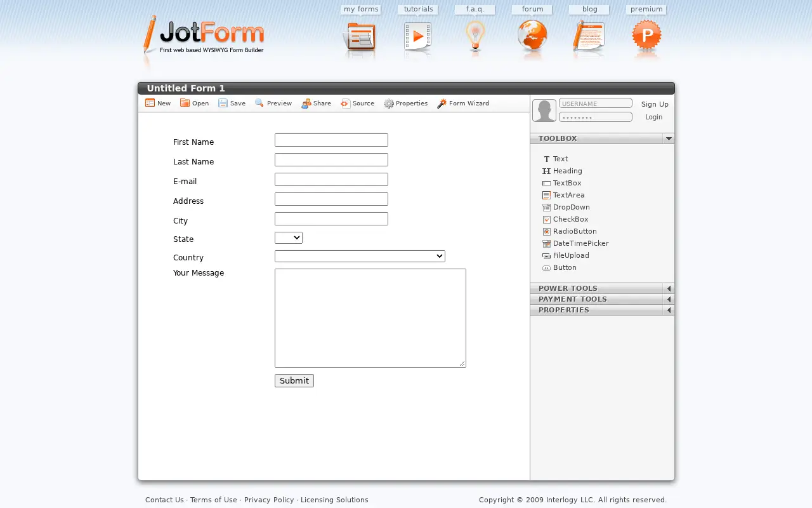This screenshot has height=508, width=812.
Task: Select the RadioButton tool in toolbox
Action: [x=570, y=231]
